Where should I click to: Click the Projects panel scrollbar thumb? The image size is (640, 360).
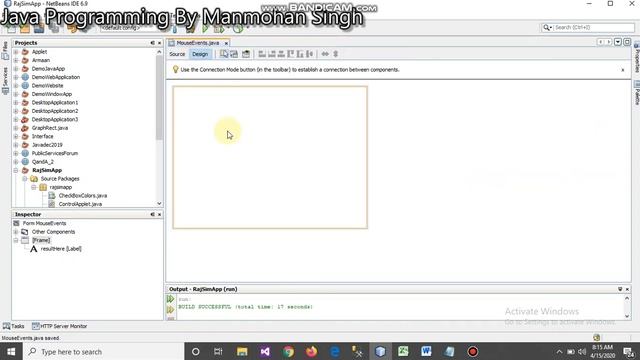click(x=159, y=98)
